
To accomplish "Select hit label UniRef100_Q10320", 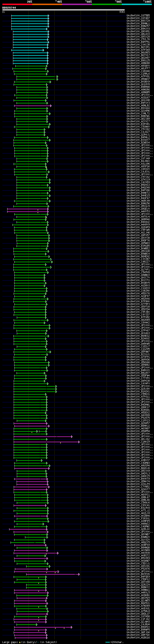I will [138, 540].
